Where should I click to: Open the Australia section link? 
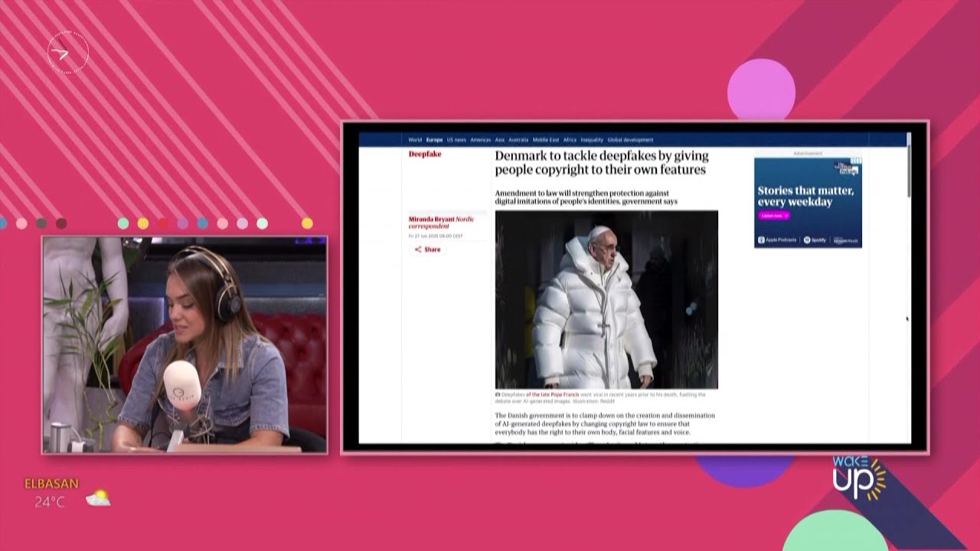click(518, 140)
